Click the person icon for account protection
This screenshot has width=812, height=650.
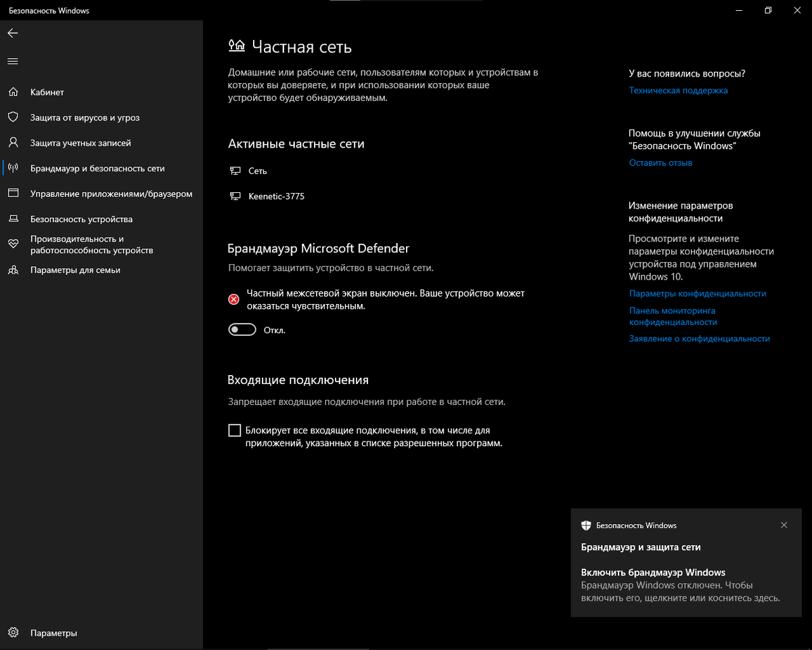(13, 143)
